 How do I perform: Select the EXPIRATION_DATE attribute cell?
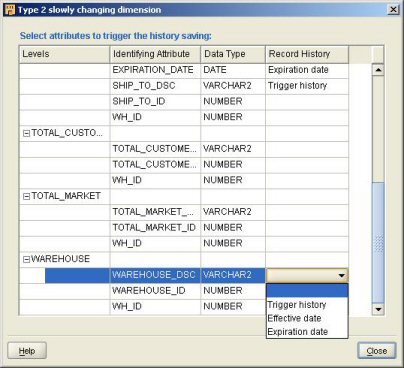coord(155,70)
